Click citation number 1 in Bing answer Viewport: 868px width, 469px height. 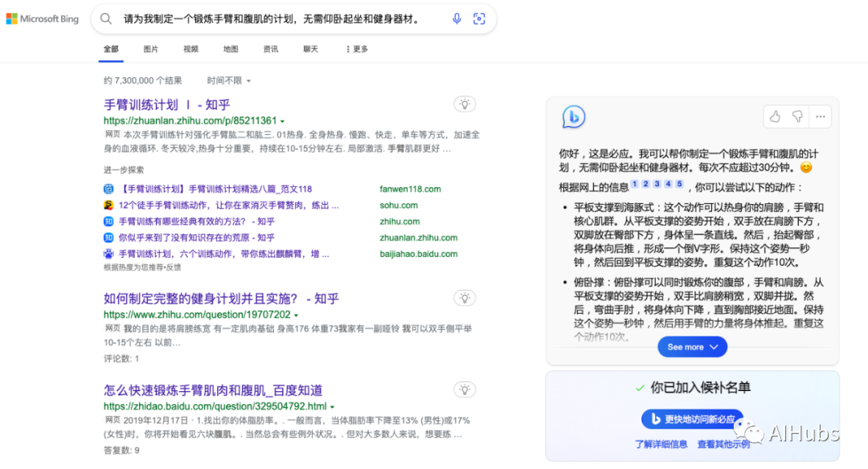[x=634, y=184]
